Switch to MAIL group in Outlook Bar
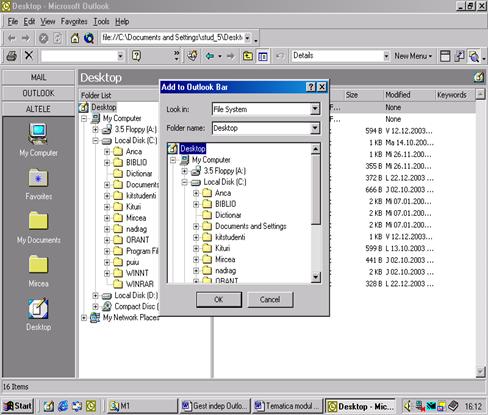Screen dimensions: 488x415 tap(38, 77)
